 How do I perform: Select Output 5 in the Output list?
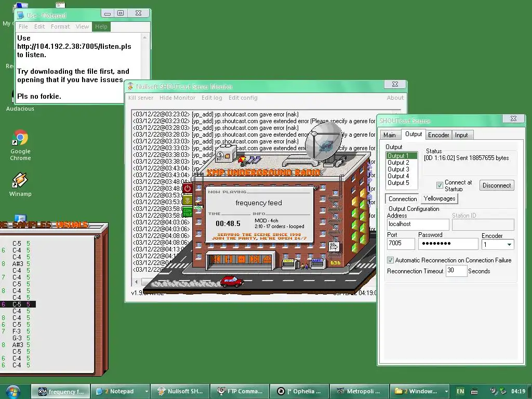coord(402,183)
